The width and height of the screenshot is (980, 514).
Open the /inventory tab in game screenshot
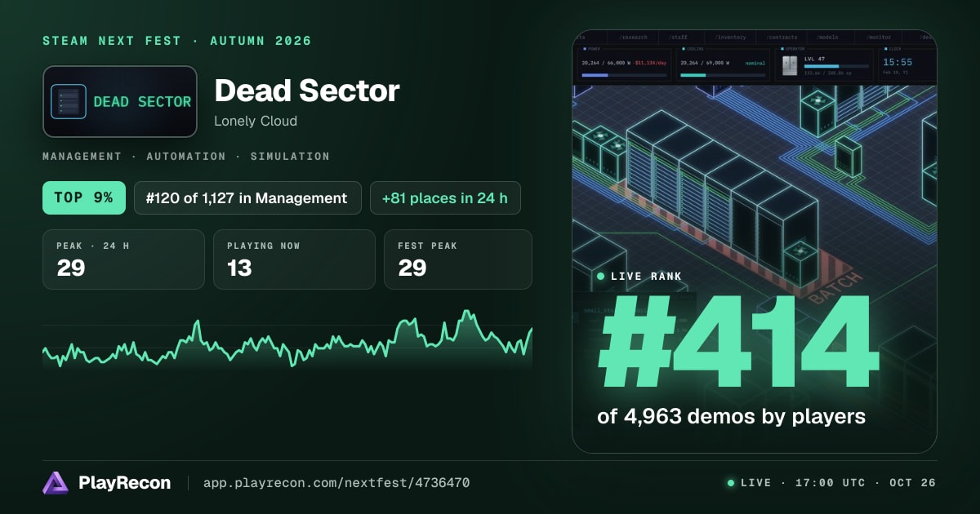click(730, 38)
